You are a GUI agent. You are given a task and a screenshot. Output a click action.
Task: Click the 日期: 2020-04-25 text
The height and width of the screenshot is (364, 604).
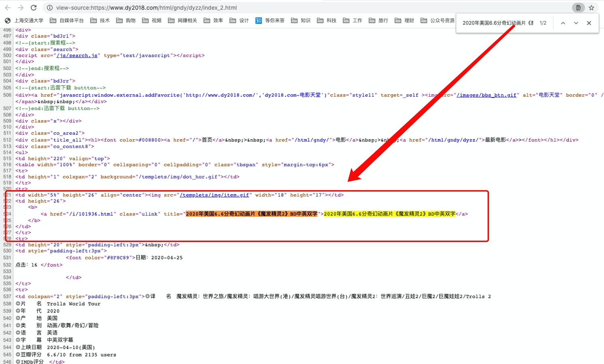159,258
